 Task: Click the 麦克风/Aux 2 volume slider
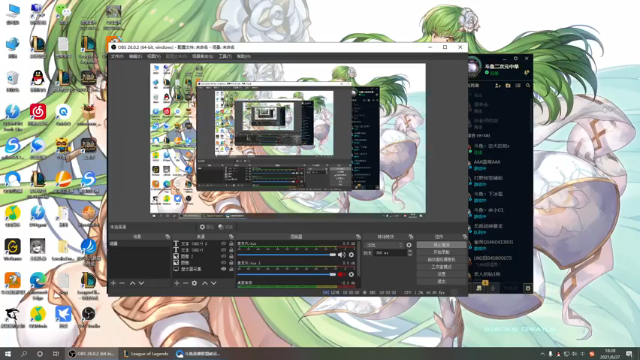(287, 274)
